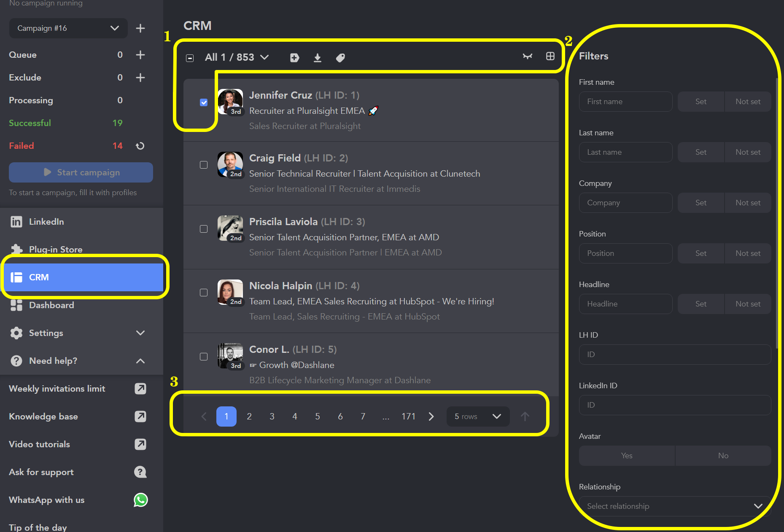The height and width of the screenshot is (532, 784).
Task: Go to page 7
Action: [x=363, y=416]
